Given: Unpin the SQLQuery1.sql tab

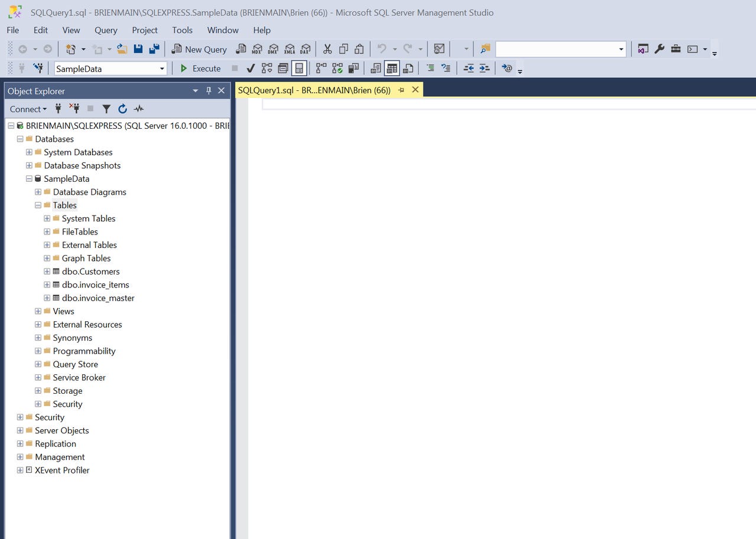Looking at the screenshot, I should 401,90.
